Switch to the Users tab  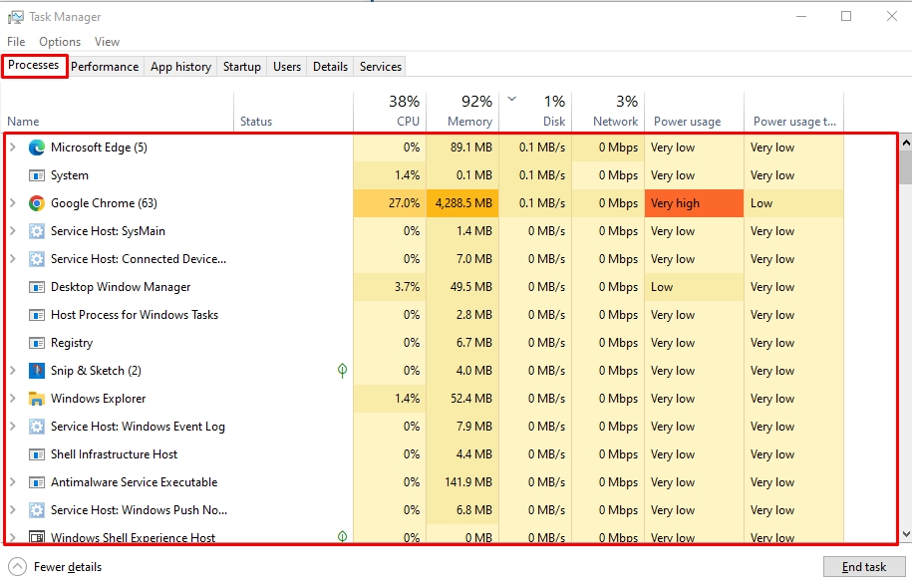click(287, 67)
